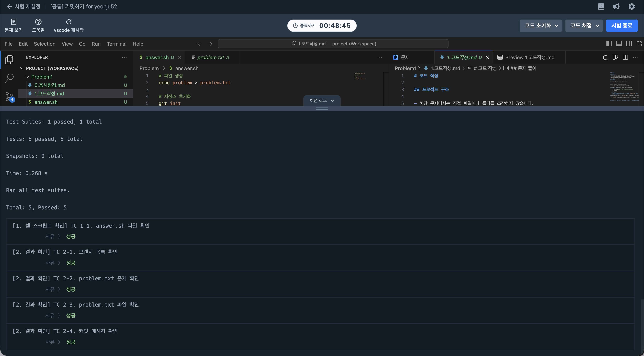This screenshot has width=644, height=356.
Task: Click the announcement megaphone icon
Action: click(x=616, y=7)
